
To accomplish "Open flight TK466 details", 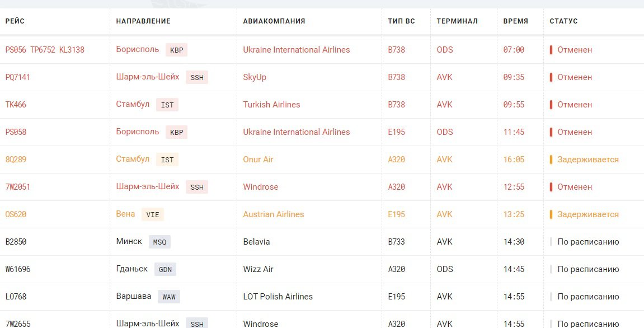I will click(16, 105).
